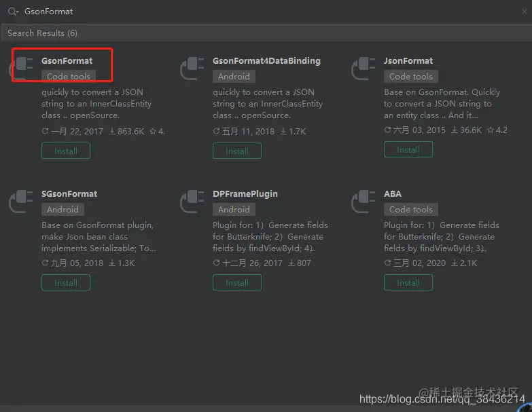Click ABA description about Butterknife fields
The image size is (532, 412).
point(442,237)
